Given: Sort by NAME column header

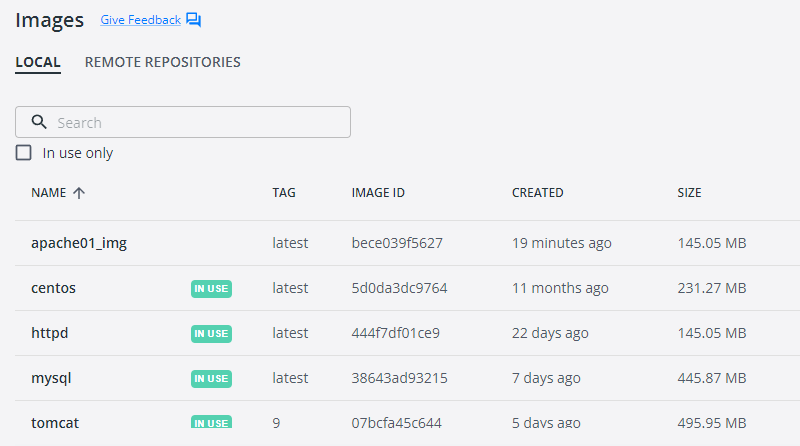Looking at the screenshot, I should [48, 193].
